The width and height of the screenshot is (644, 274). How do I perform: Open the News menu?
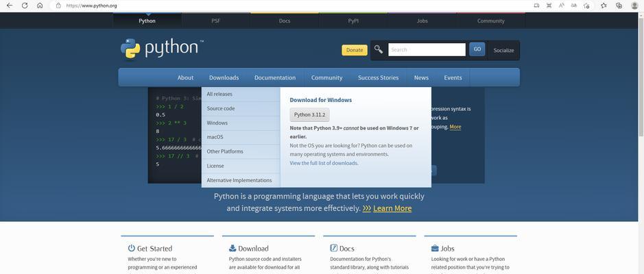(421, 77)
